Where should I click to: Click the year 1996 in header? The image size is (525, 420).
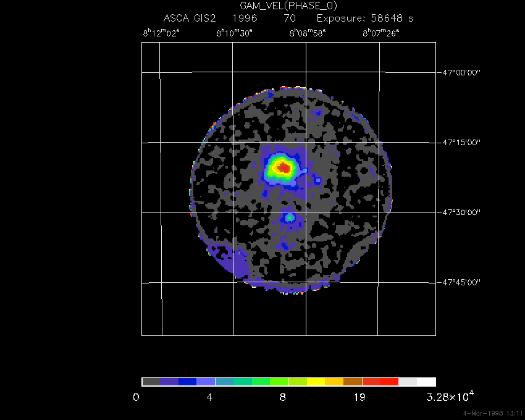245,18
